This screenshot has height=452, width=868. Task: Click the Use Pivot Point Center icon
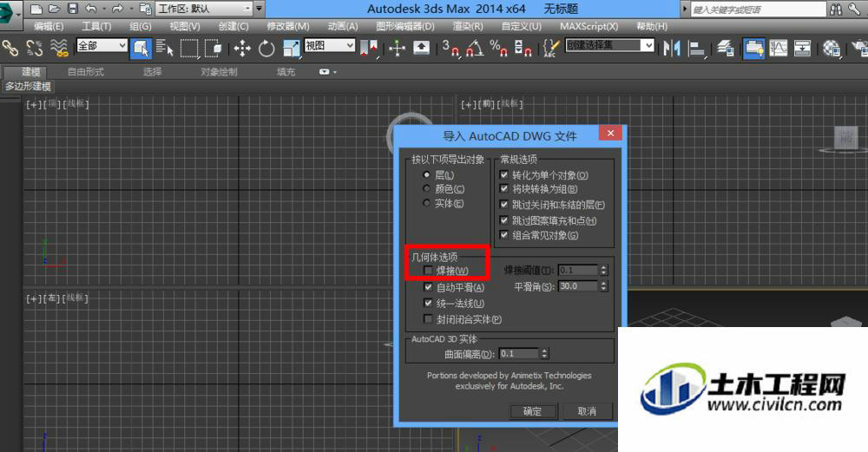(369, 49)
